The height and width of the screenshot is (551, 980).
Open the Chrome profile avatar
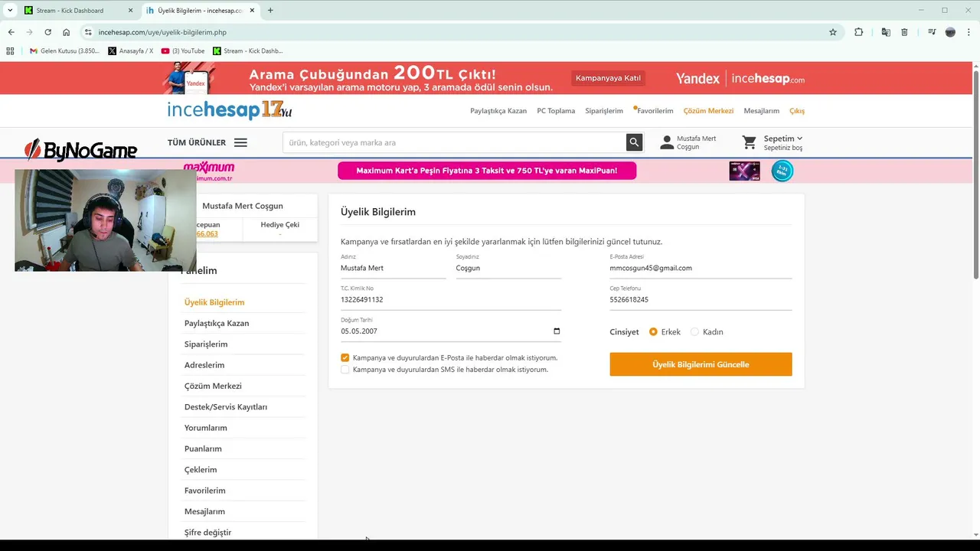950,32
